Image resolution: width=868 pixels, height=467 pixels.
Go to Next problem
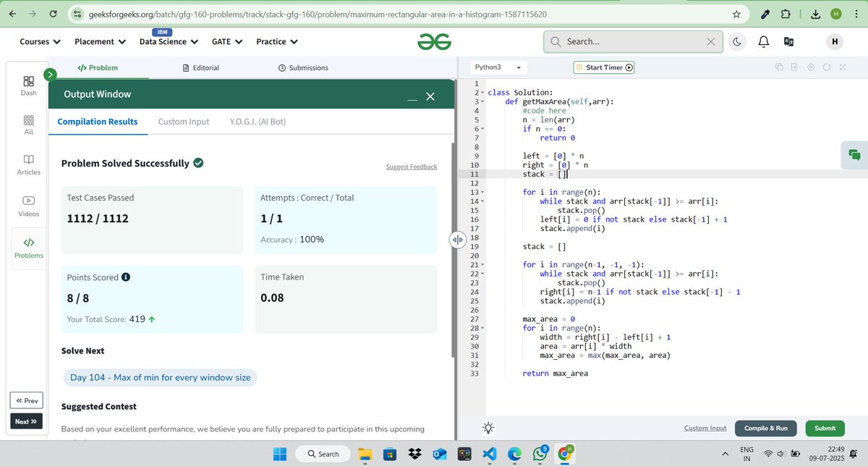[27, 421]
